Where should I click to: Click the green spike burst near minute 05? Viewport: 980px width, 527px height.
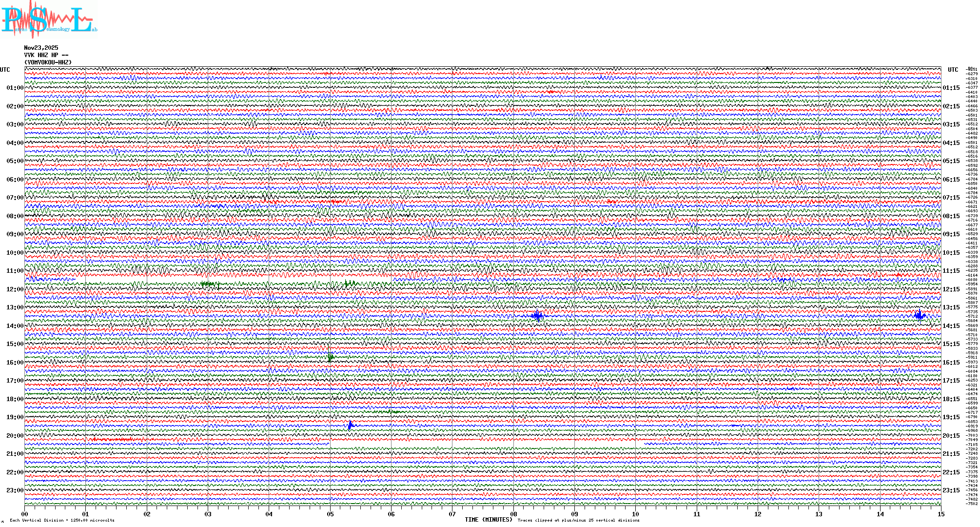click(x=330, y=357)
